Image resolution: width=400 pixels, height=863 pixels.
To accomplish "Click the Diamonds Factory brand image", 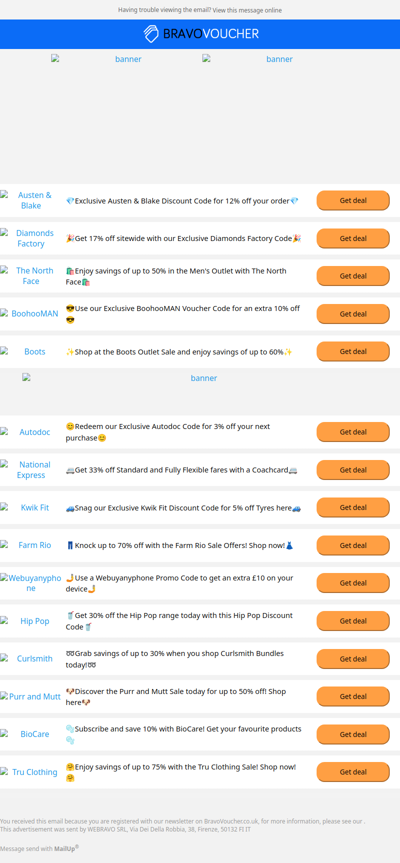I will tap(31, 238).
